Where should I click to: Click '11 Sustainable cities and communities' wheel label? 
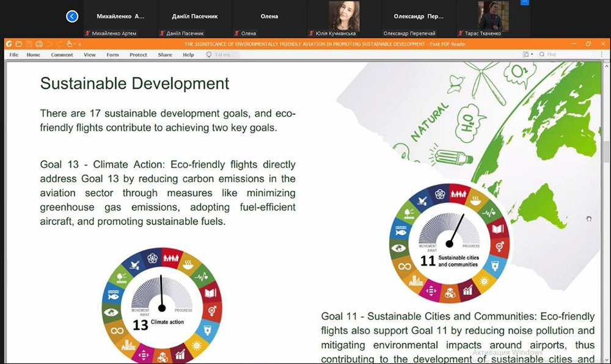(449, 260)
